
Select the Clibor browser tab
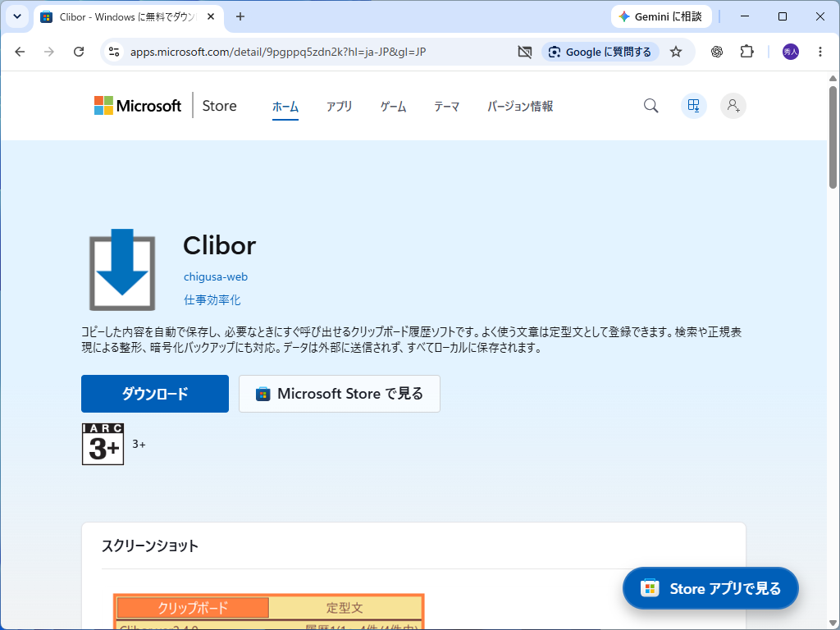click(129, 16)
